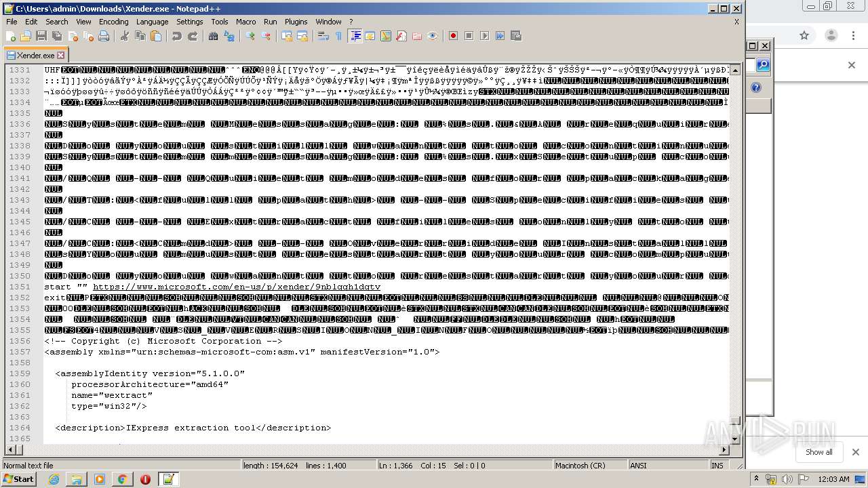
Task: Click the Cut scissors icon
Action: tap(125, 36)
